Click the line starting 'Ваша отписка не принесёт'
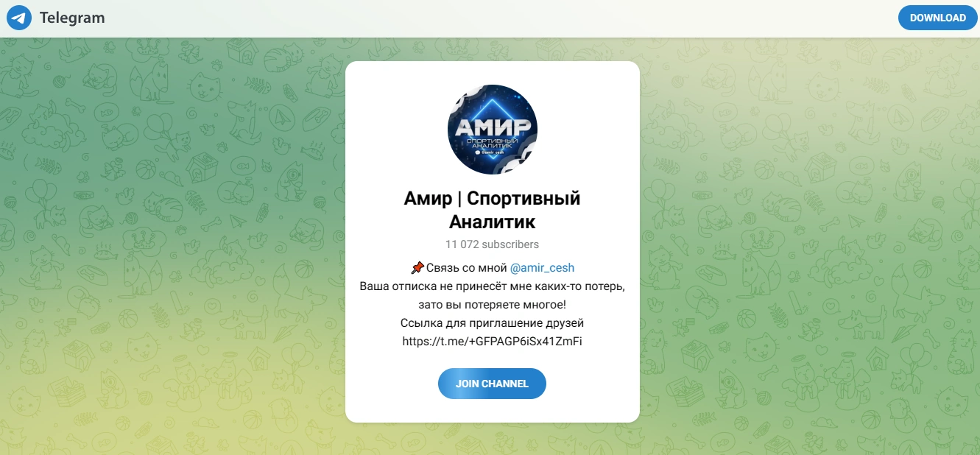Image resolution: width=980 pixels, height=455 pixels. click(x=493, y=286)
